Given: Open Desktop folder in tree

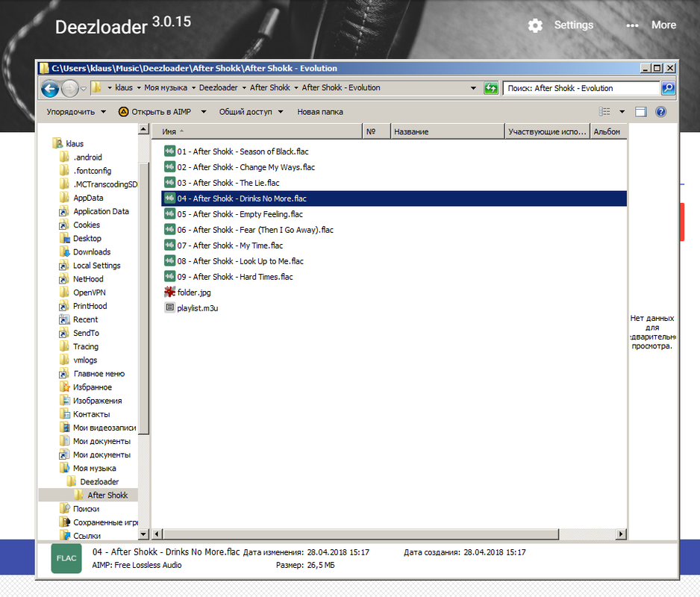Looking at the screenshot, I should (x=80, y=239).
